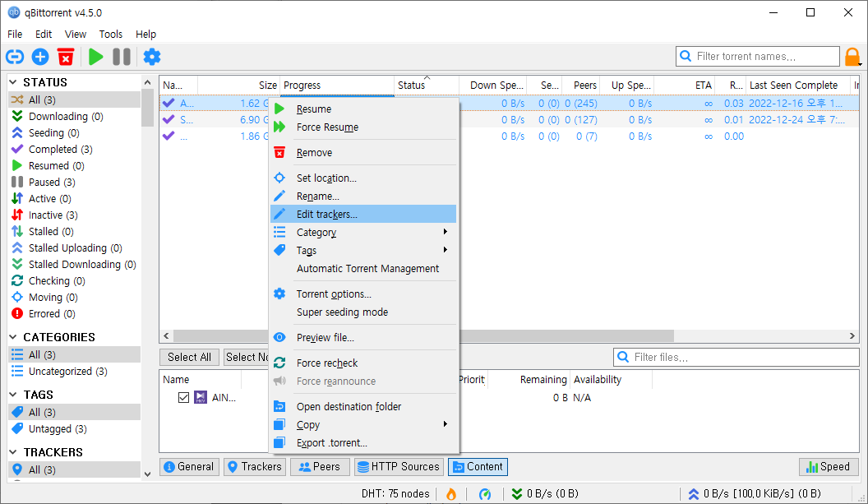Choose Rename... in the context menu

click(x=363, y=196)
